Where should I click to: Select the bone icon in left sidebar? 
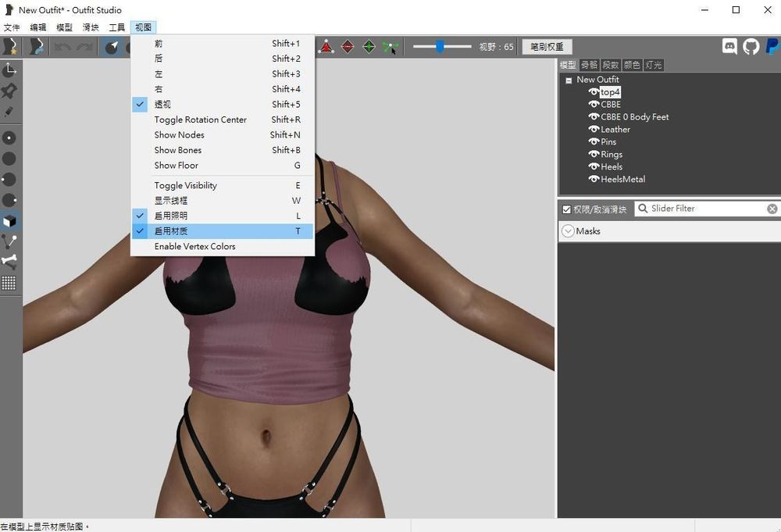click(9, 262)
